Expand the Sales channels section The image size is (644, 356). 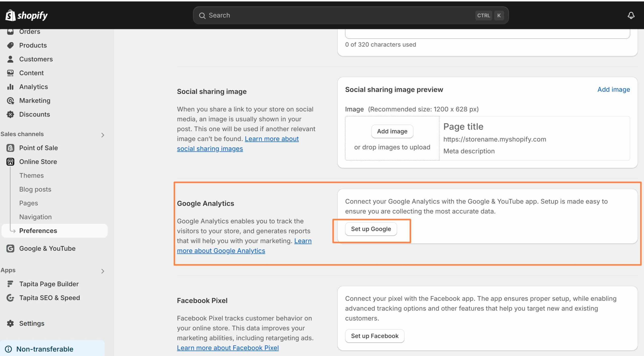pyautogui.click(x=102, y=134)
